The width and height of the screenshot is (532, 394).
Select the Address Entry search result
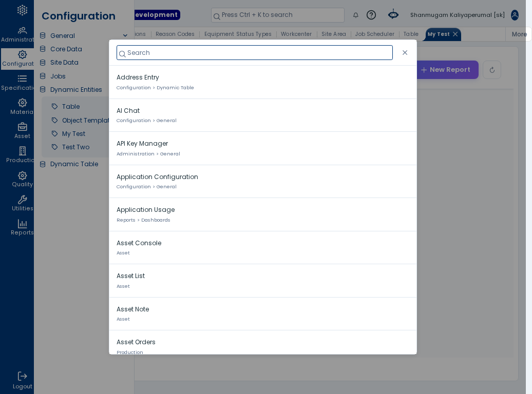click(262, 82)
